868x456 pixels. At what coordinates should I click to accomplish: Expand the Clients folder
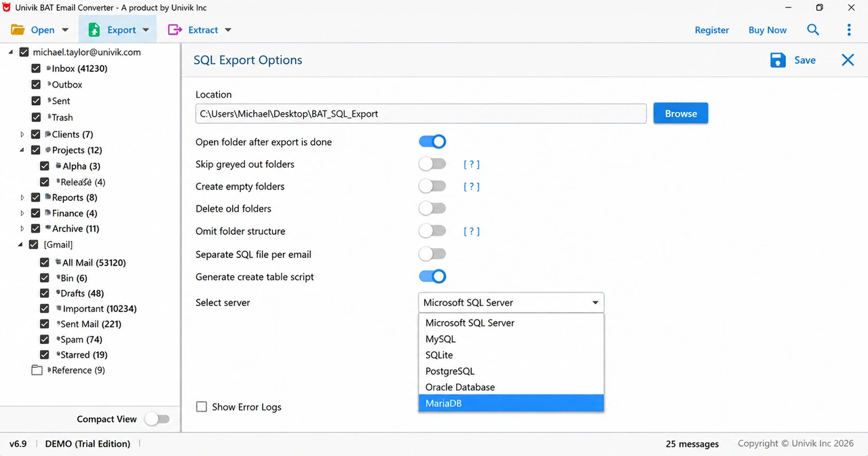pos(22,134)
